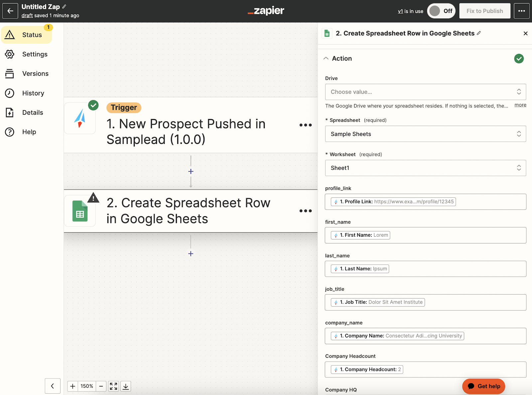This screenshot has height=395, width=532.
Task: Click the Google Sheets icon in panel header
Action: (x=327, y=33)
